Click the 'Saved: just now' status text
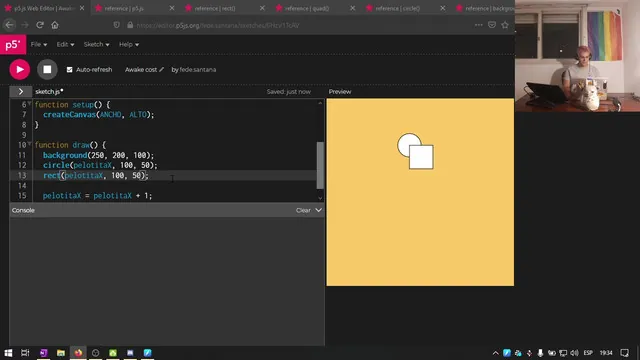The height and width of the screenshot is (360, 640). 289,92
